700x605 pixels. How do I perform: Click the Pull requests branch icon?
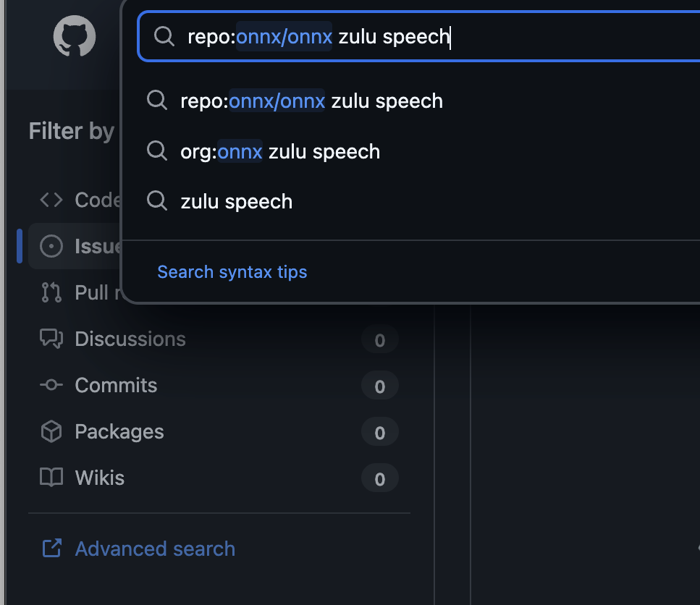pyautogui.click(x=51, y=292)
